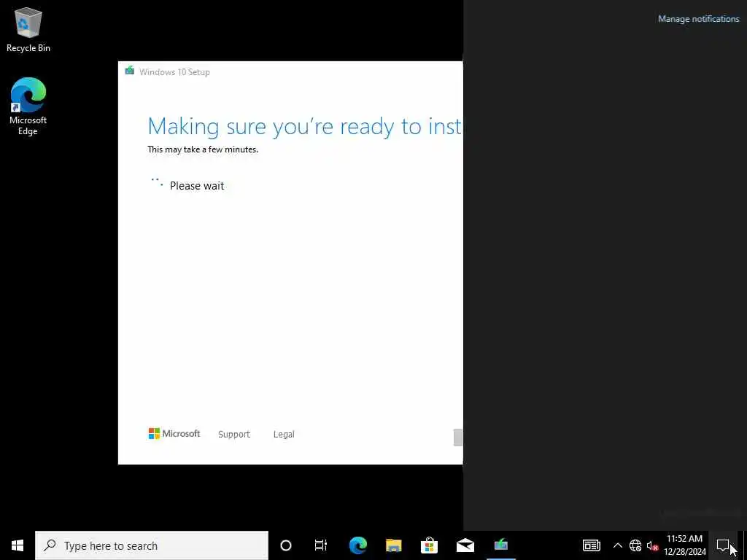Show hidden system tray icons

click(617, 545)
